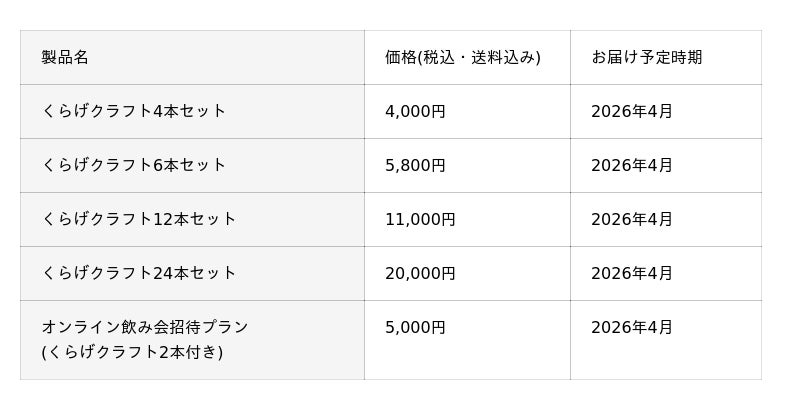The height and width of the screenshot is (410, 800).
Task: Click the 20,000円 price cell
Action: pyautogui.click(x=420, y=273)
